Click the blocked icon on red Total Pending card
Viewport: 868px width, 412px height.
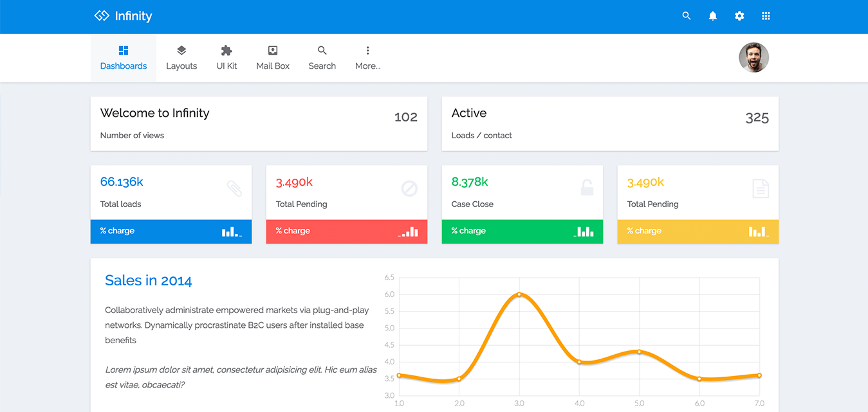pyautogui.click(x=409, y=188)
